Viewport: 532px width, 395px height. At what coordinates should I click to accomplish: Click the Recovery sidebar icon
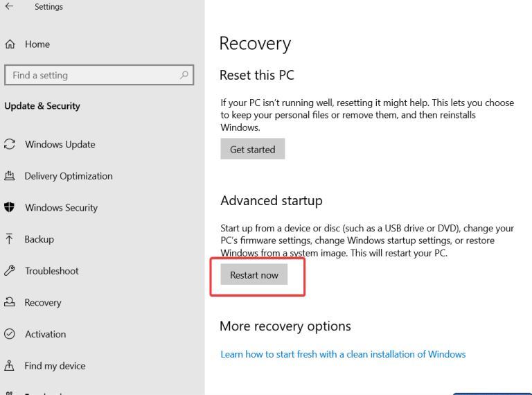coord(10,302)
